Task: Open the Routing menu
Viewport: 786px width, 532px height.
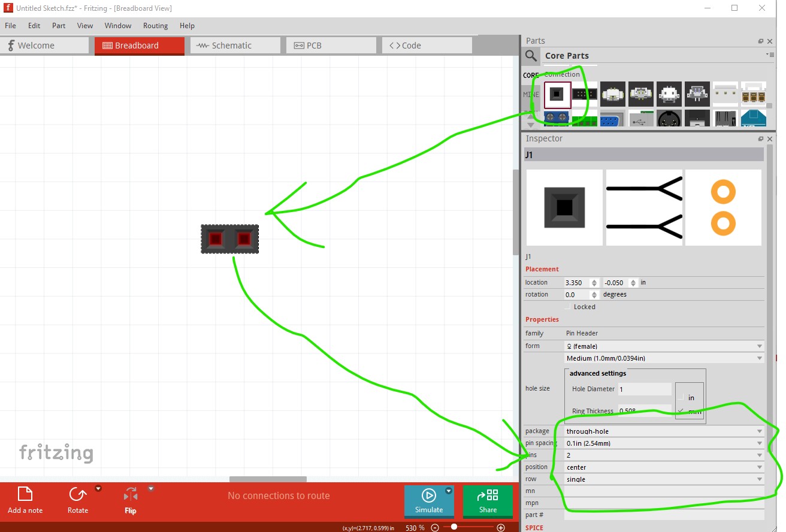Action: tap(155, 26)
